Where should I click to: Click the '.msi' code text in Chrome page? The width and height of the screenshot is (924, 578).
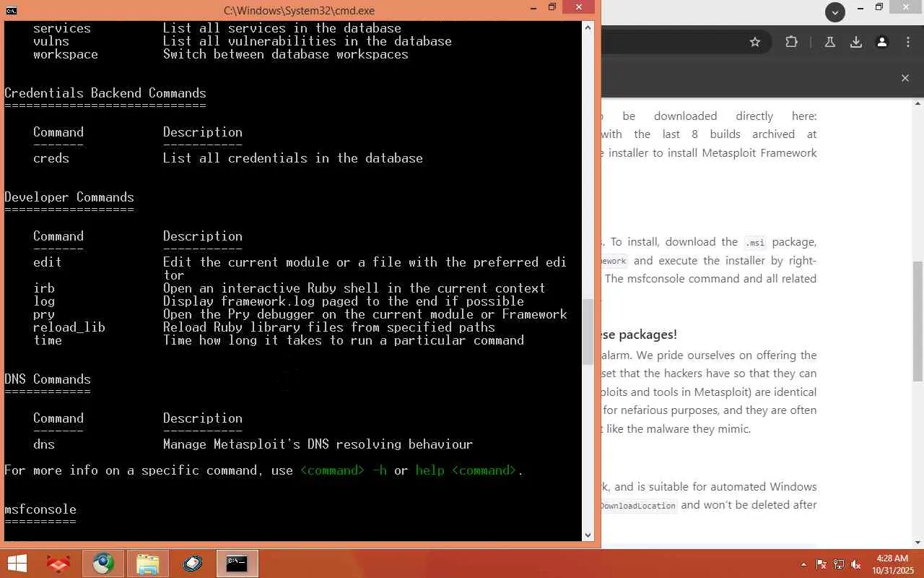coord(755,243)
